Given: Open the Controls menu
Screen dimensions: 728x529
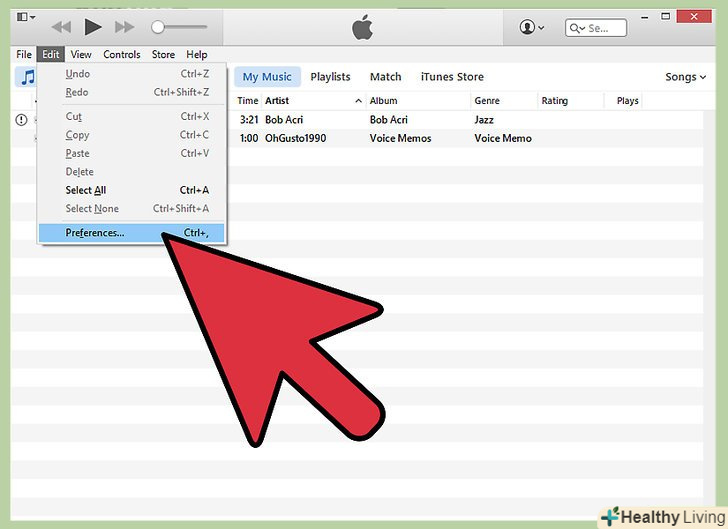Looking at the screenshot, I should click(122, 54).
